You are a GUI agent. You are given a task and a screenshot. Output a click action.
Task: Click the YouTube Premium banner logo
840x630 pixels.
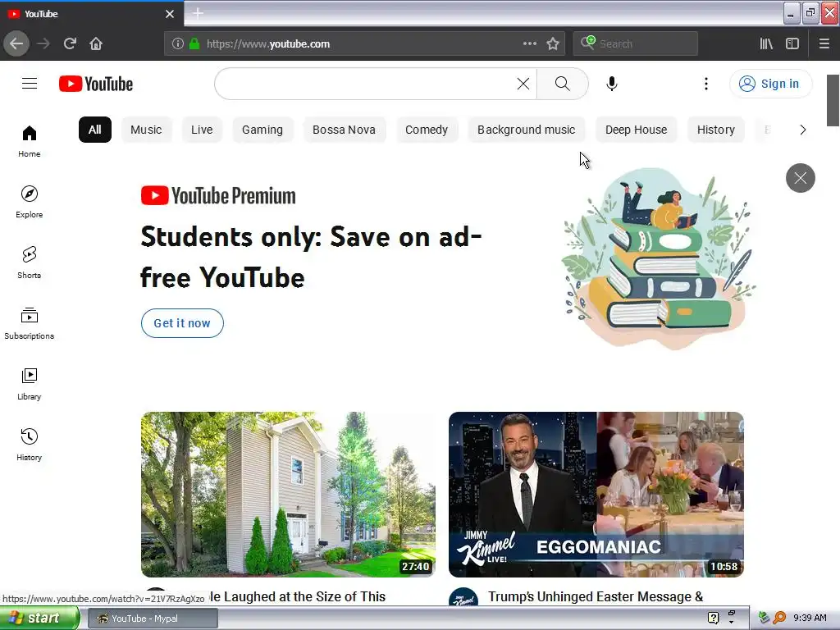(218, 195)
